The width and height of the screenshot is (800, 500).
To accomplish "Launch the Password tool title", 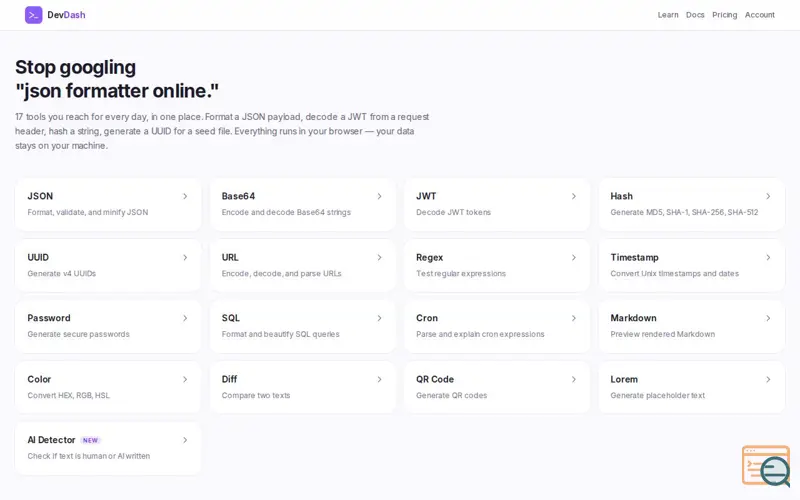I will click(x=49, y=318).
